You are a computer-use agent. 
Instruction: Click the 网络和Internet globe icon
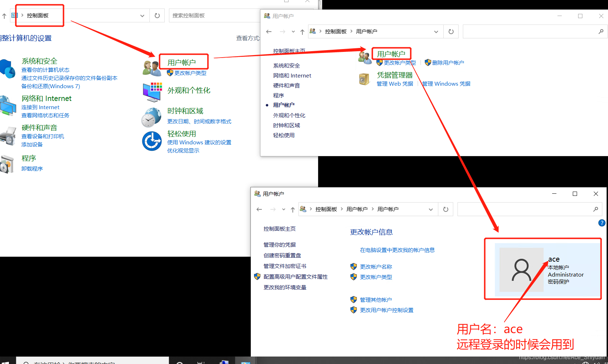[x=8, y=106]
